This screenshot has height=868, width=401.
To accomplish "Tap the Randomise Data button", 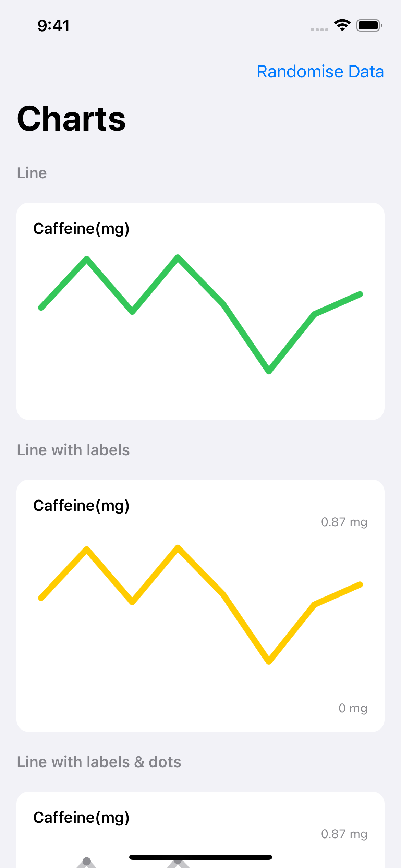I will (320, 72).
